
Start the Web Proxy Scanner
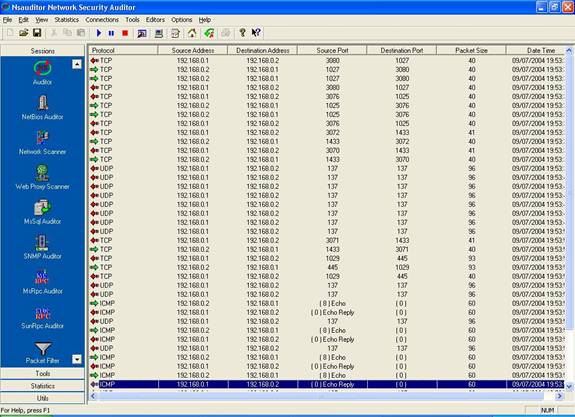click(x=43, y=177)
